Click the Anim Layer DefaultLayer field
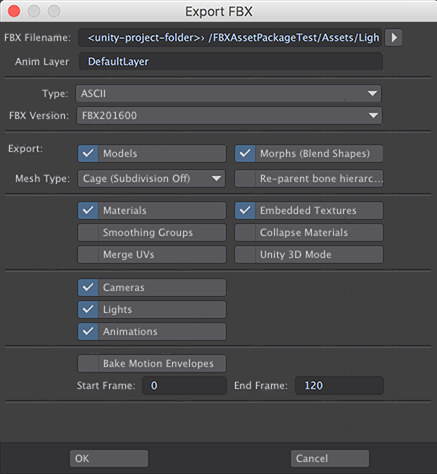Viewport: 437px width, 474px height. (231, 61)
